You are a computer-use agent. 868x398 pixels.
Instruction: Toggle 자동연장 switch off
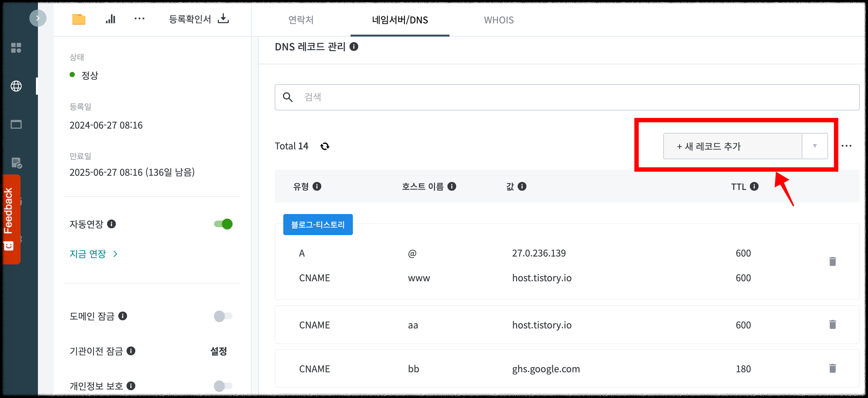(223, 224)
